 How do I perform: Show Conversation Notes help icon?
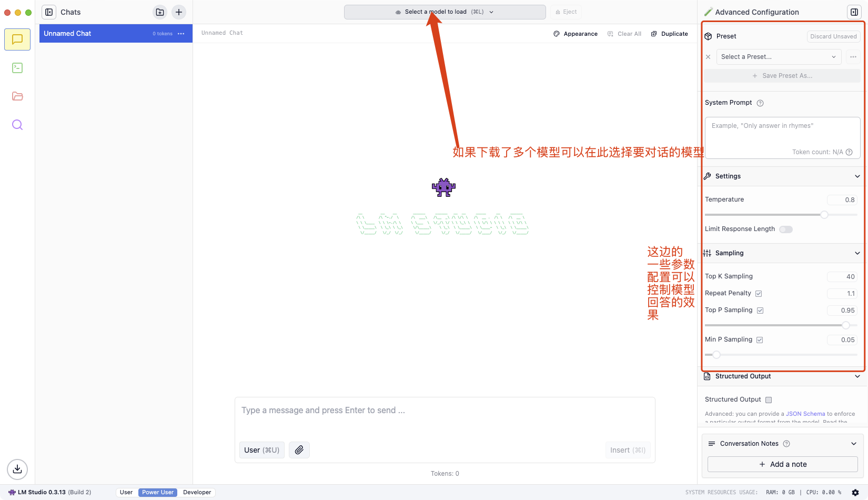(x=786, y=444)
